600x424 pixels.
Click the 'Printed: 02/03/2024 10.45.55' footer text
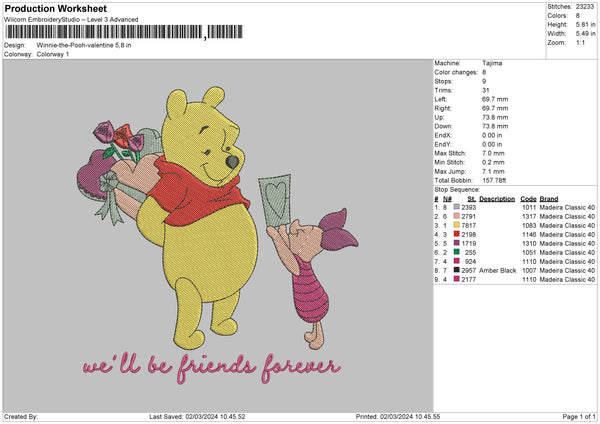(x=398, y=417)
